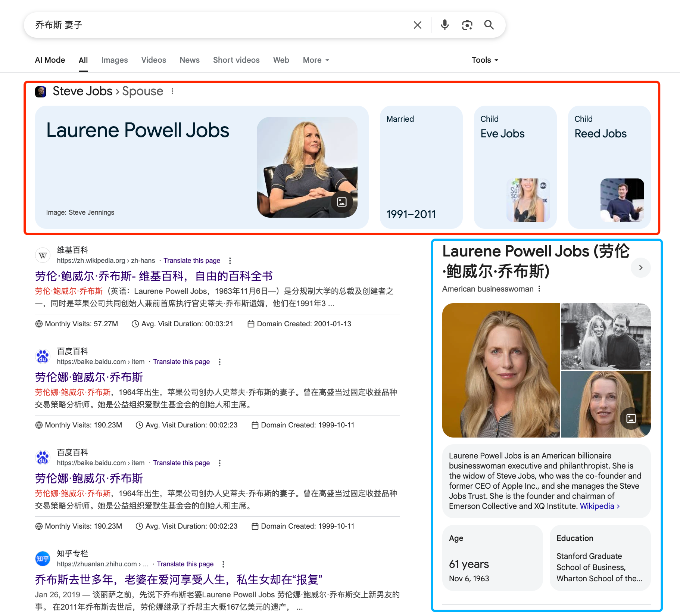Click the Monthly Visits globe icon for Wikipedia

point(39,324)
